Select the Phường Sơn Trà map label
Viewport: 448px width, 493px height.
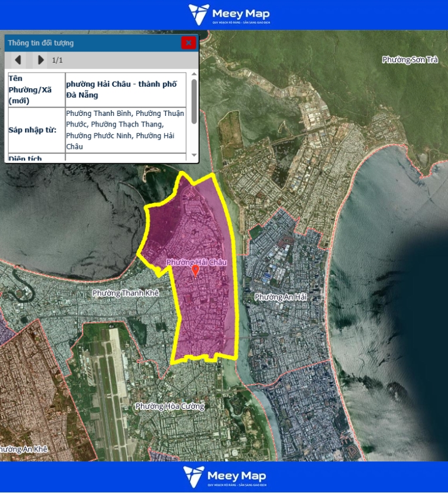click(x=410, y=60)
